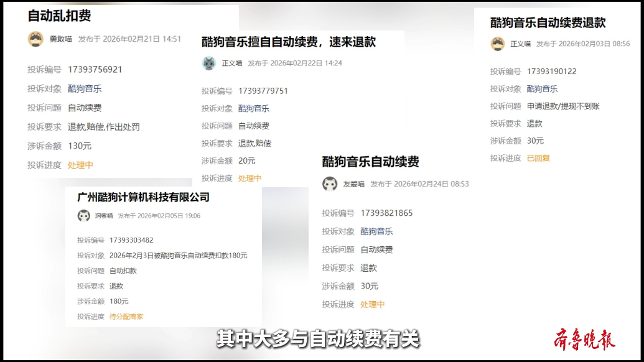Image resolution: width=644 pixels, height=362 pixels.
Task: Click complaint number 17393821865
Action: 386,213
